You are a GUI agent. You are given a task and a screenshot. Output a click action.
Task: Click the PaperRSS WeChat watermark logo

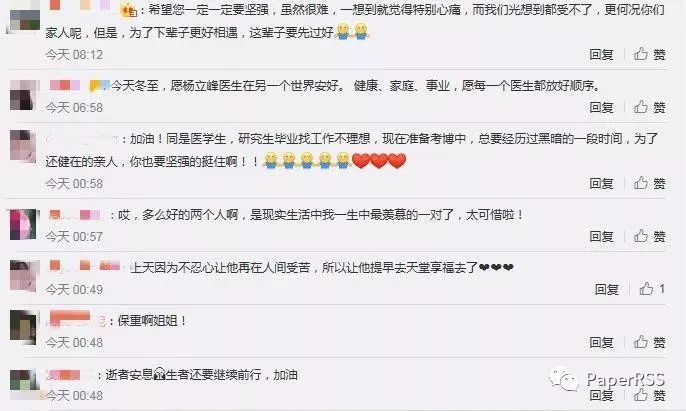(564, 379)
